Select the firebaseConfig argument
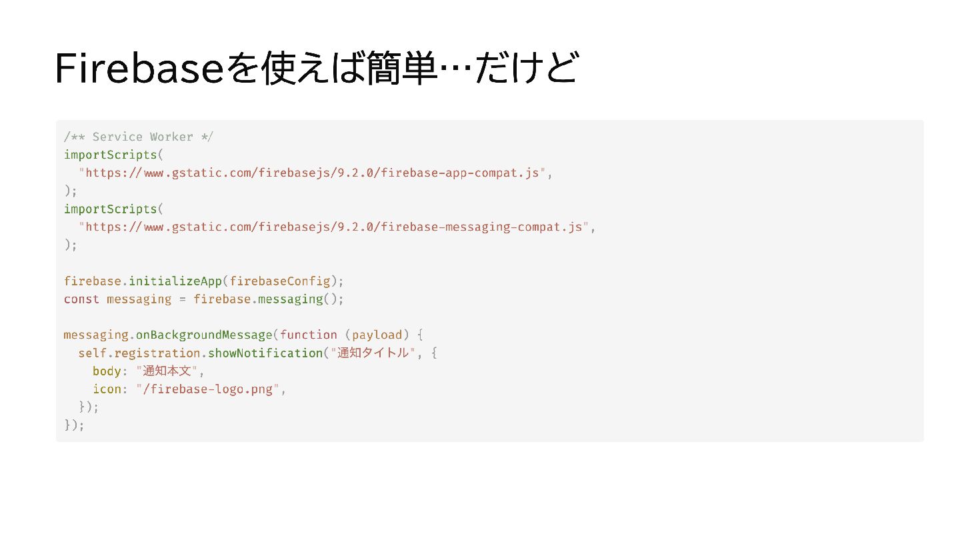Image resolution: width=980 pixels, height=552 pixels. tap(280, 281)
